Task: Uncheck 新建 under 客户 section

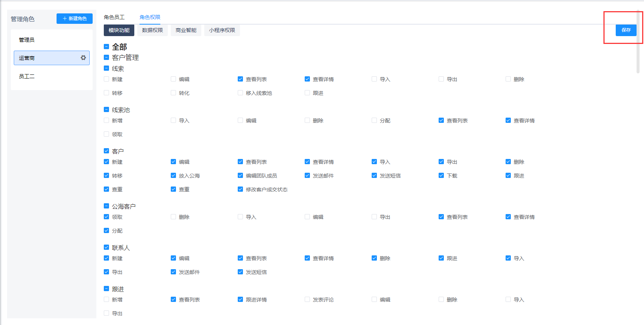Action: pos(106,162)
